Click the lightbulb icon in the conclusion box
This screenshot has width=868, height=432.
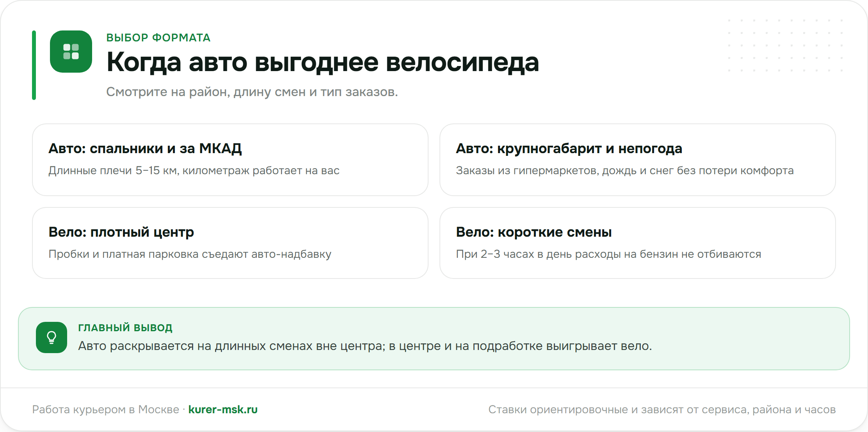[x=52, y=337]
